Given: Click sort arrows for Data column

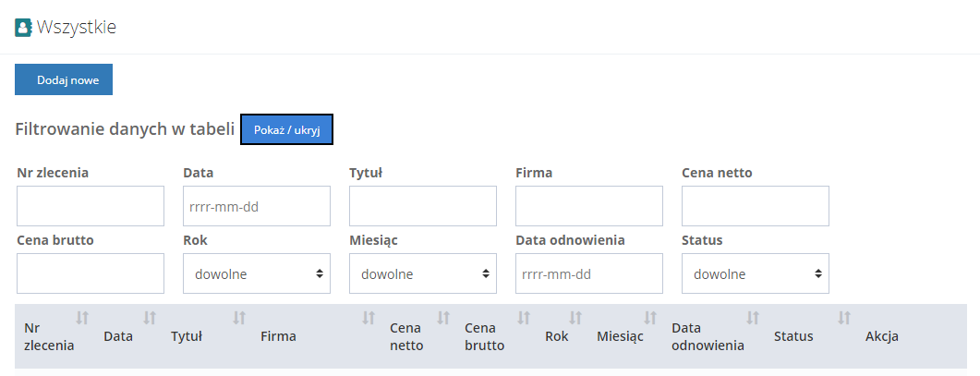Looking at the screenshot, I should point(150,318).
